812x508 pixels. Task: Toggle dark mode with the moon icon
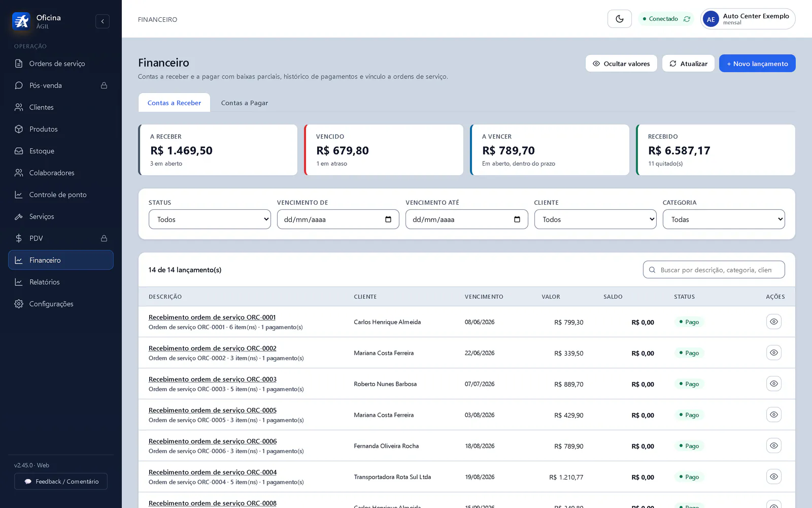click(x=620, y=19)
